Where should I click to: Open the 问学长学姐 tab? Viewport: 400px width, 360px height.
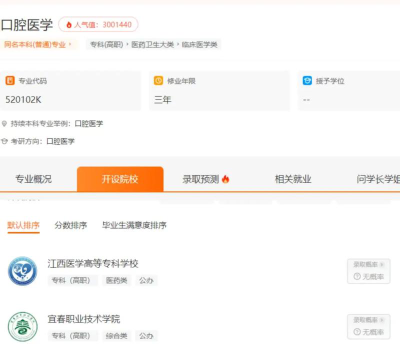(x=378, y=179)
